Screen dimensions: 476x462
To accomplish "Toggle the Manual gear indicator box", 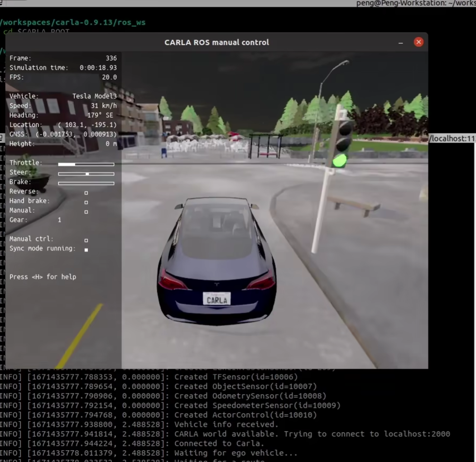I will coord(86,212).
